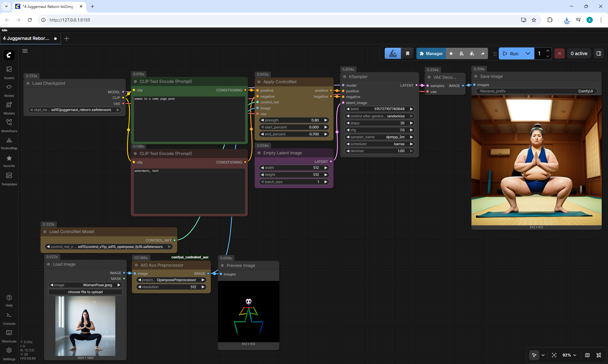The image size is (608, 364).
Task: Adjust the ControlNet strength slider
Action: (294, 120)
